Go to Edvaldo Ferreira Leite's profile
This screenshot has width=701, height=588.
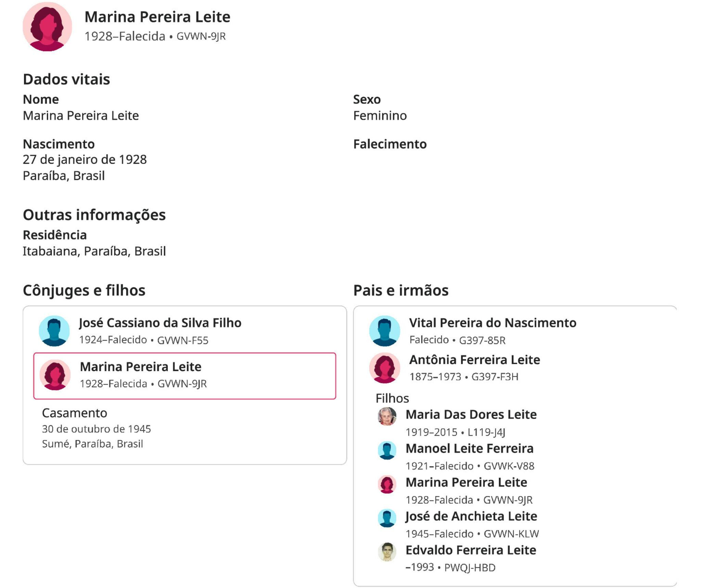pyautogui.click(x=471, y=550)
